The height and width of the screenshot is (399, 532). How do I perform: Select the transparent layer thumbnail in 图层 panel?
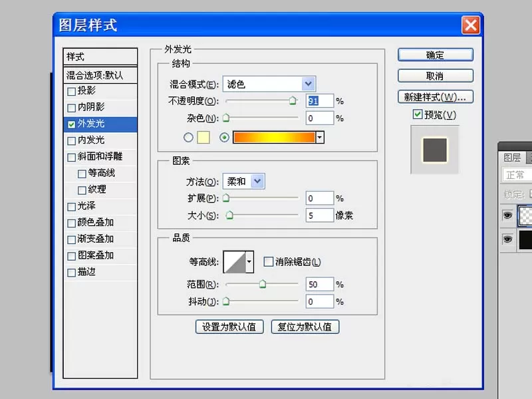pos(525,215)
